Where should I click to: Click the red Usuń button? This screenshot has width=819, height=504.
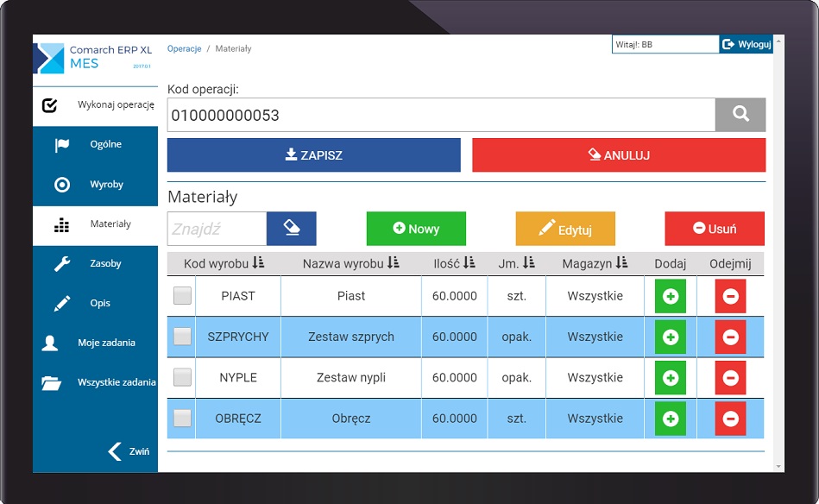point(715,228)
